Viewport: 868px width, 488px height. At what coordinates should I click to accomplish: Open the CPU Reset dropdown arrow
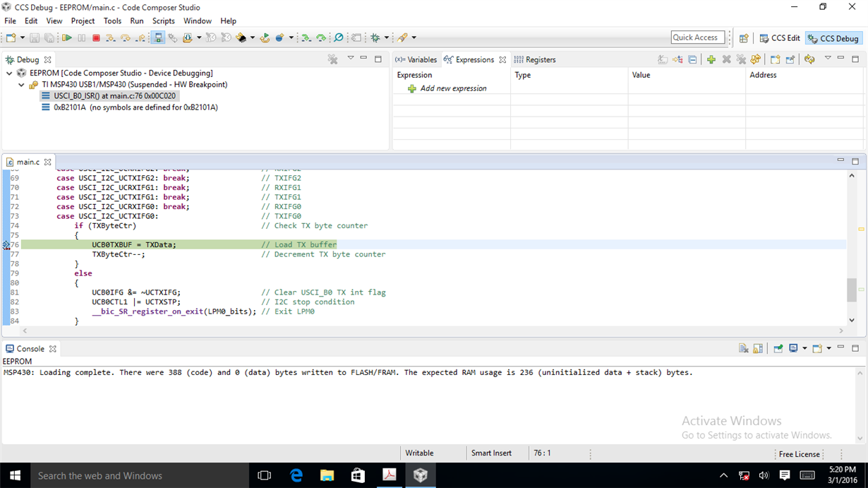click(252, 37)
